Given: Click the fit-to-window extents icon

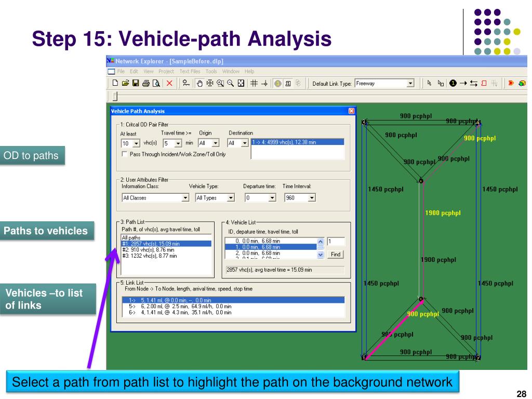Looking at the screenshot, I should click(241, 83).
